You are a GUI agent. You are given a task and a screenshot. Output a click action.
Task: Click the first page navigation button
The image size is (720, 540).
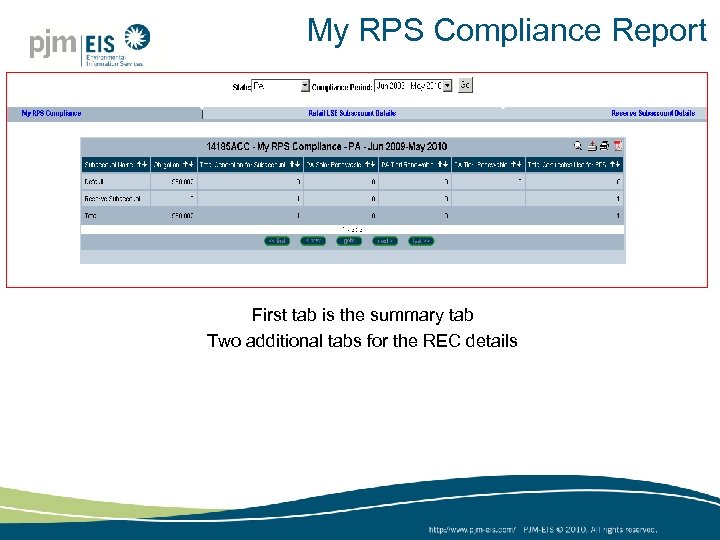coord(277,241)
